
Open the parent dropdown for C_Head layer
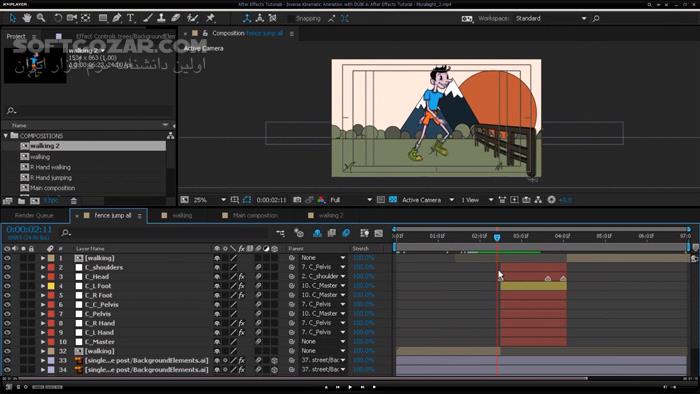[x=323, y=276]
